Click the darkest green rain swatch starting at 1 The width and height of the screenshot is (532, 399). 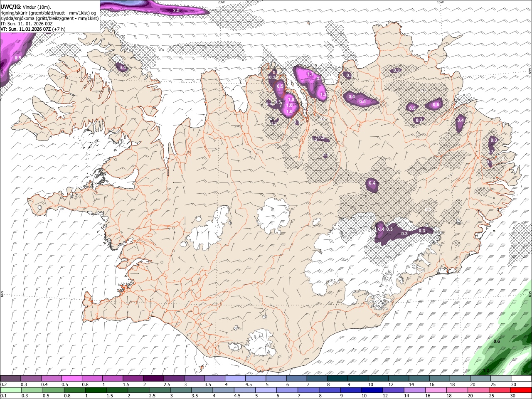pyautogui.click(x=96, y=390)
